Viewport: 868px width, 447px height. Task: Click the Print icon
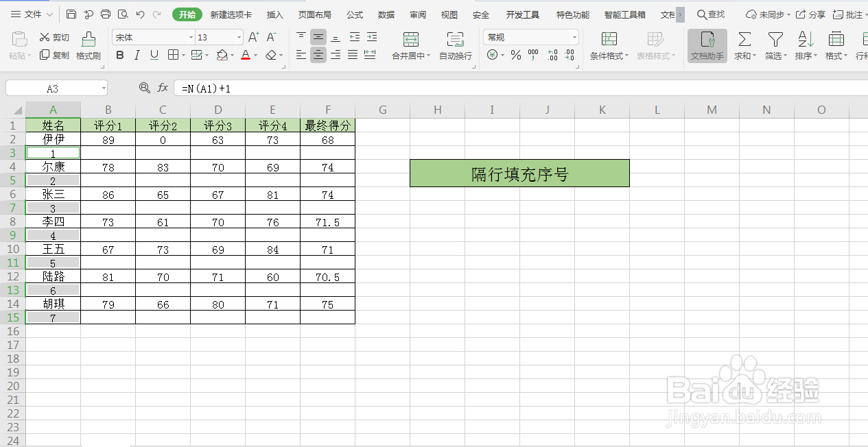tap(106, 14)
